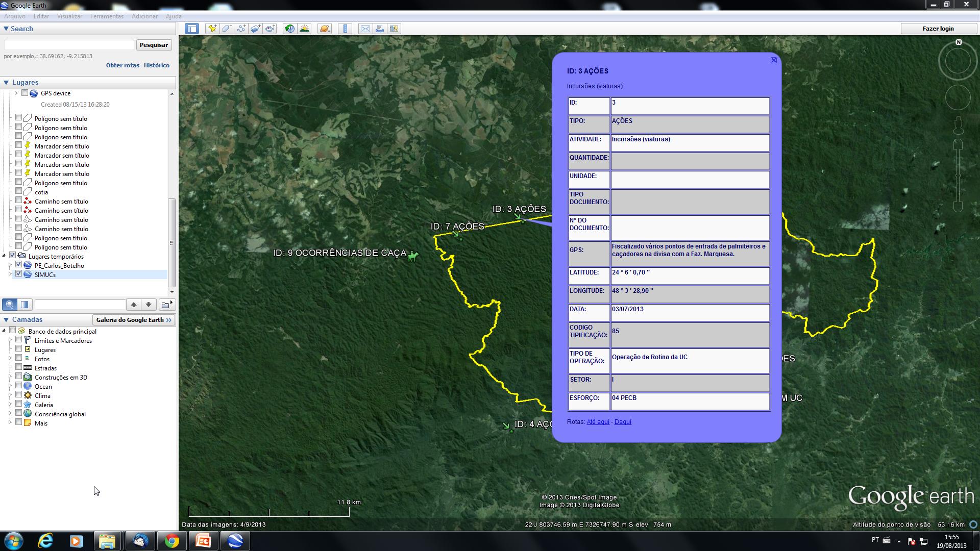
Task: Click the north N compass indicator
Action: [x=959, y=42]
